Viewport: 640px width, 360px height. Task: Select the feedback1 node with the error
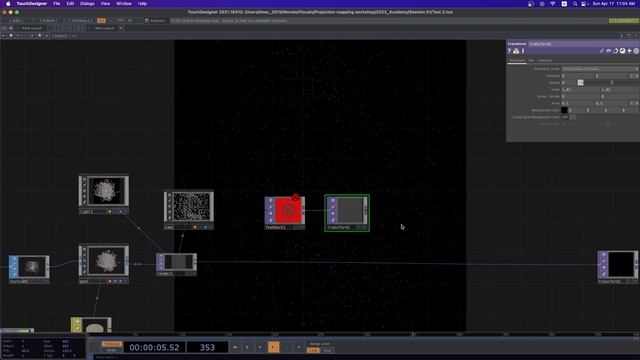pos(285,213)
